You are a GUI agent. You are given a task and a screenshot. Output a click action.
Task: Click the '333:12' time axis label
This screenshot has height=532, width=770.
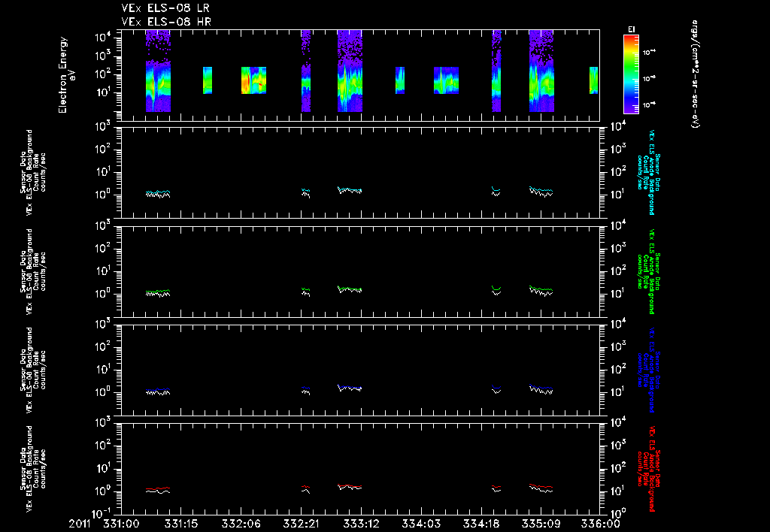(x=360, y=524)
